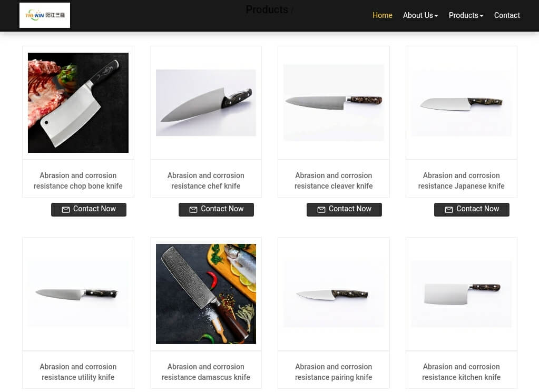
Task: Contact Now for the Japanese knife
Action: [x=472, y=209]
